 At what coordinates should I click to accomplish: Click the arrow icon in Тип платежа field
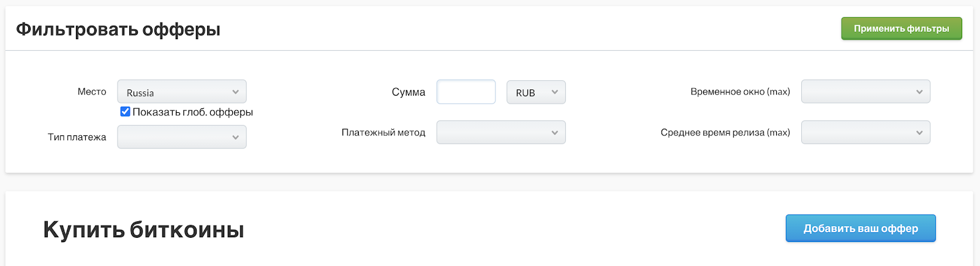coord(235,137)
